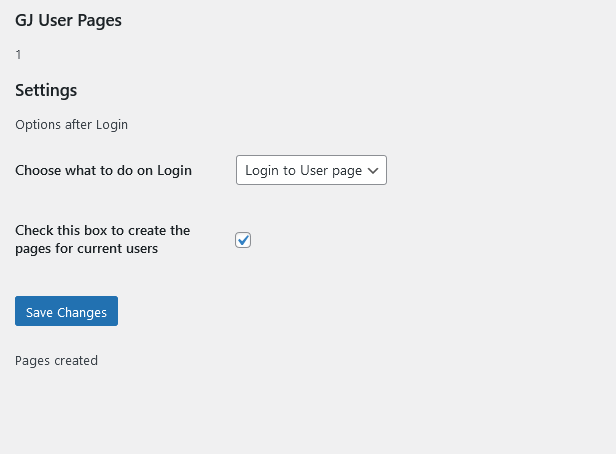Click the chevron arrow in the login dropdown
This screenshot has width=616, height=454.
(373, 170)
